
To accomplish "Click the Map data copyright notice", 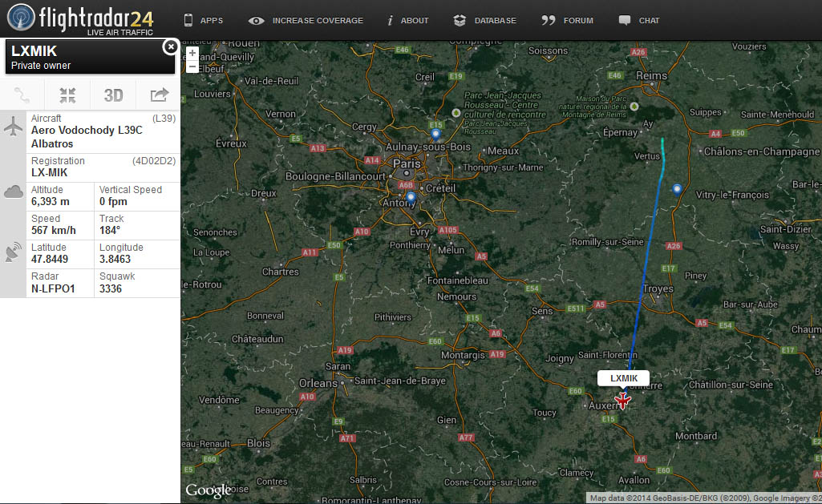I will point(705,498).
